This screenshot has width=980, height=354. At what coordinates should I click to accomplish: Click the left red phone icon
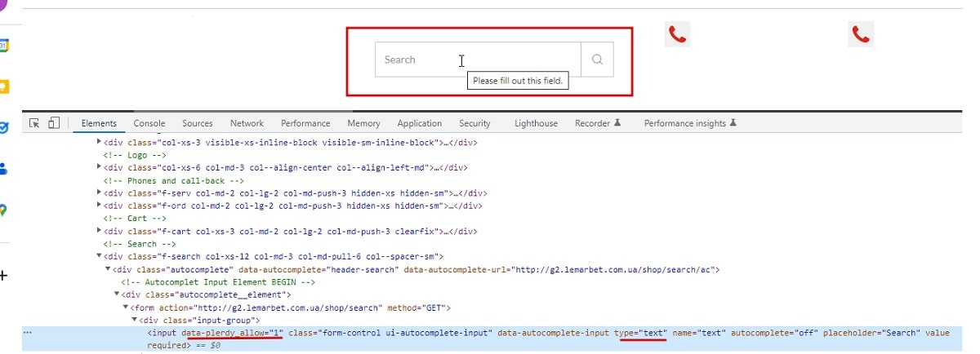tap(677, 34)
